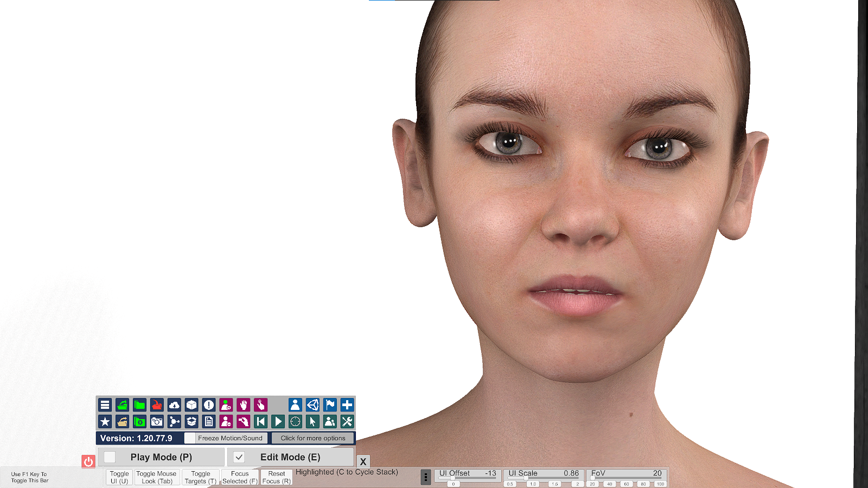868x488 pixels.
Task: Close the toolbar with X button
Action: coord(363,461)
